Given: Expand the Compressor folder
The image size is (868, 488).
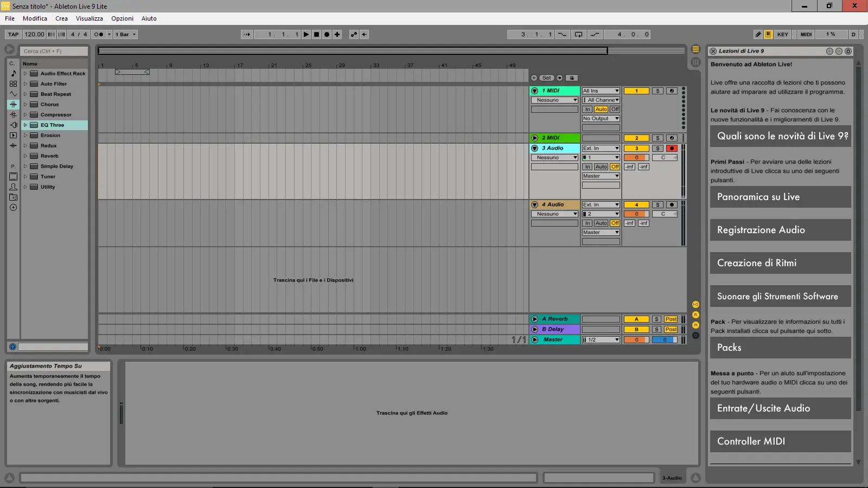Looking at the screenshot, I should [x=25, y=114].
